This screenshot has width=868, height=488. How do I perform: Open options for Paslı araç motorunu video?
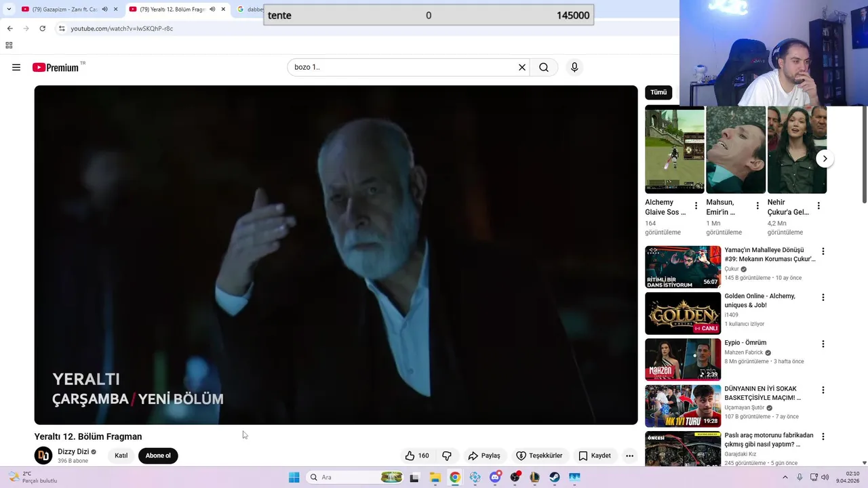[x=823, y=437]
